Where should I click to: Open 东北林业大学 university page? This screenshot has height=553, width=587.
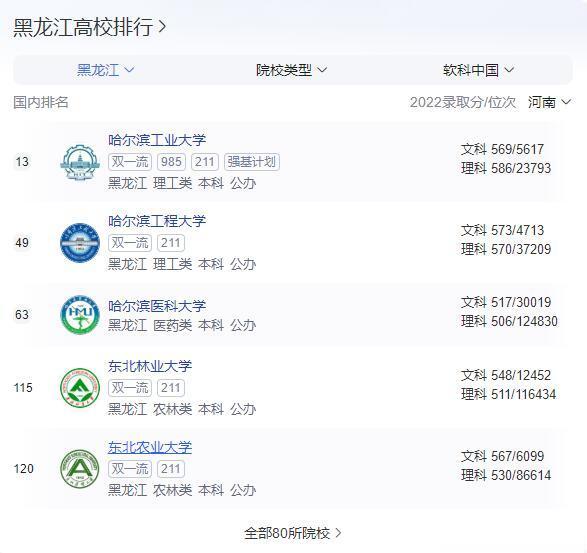[x=150, y=366]
